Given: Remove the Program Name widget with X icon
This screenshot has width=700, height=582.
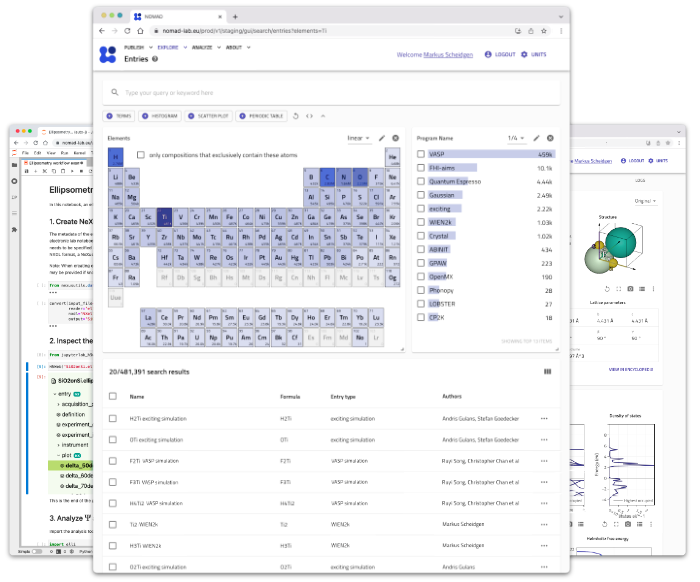Looking at the screenshot, I should click(550, 138).
